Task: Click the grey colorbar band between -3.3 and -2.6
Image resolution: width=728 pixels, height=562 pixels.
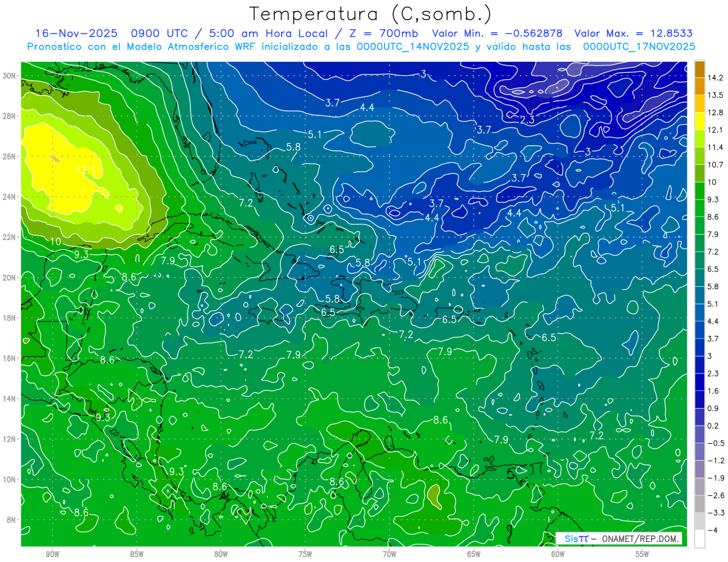Action: click(699, 504)
